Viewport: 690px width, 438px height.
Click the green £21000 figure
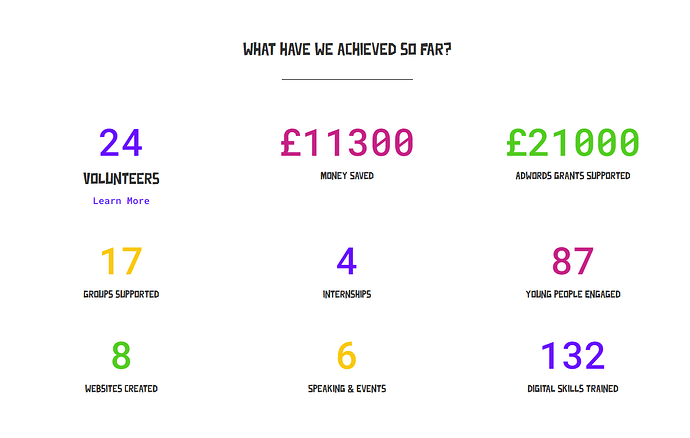pos(573,143)
